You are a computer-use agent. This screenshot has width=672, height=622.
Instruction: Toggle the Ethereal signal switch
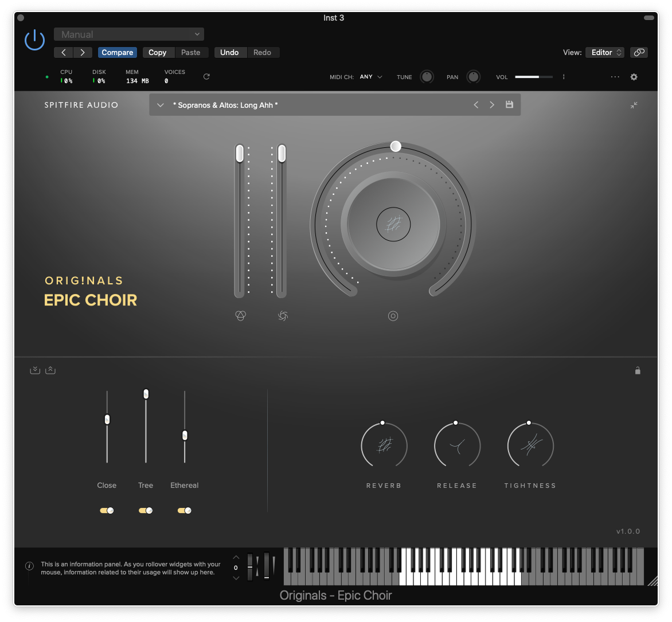(184, 510)
